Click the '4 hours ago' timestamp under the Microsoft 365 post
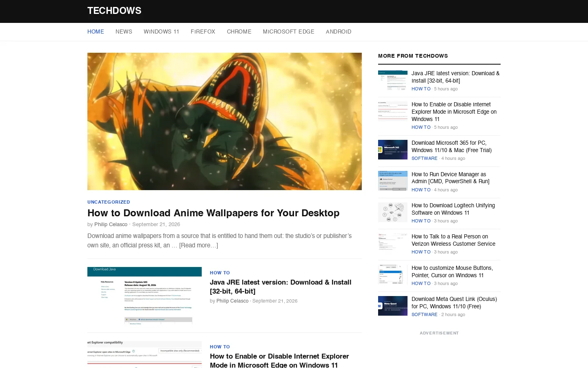588x368 pixels. (453, 158)
